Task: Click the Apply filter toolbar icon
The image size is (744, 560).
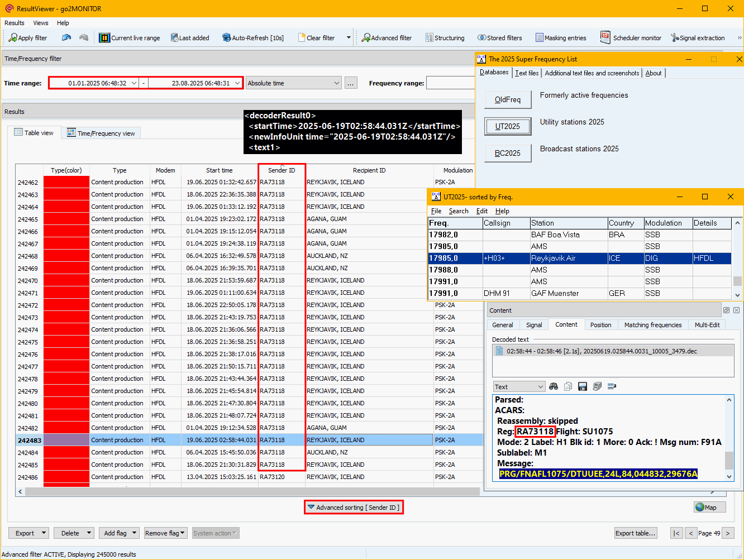Action: tap(13, 38)
